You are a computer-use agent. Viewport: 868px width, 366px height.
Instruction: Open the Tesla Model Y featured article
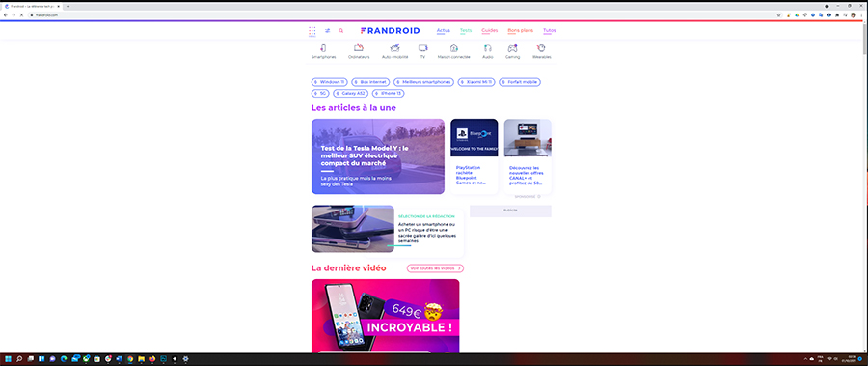377,156
